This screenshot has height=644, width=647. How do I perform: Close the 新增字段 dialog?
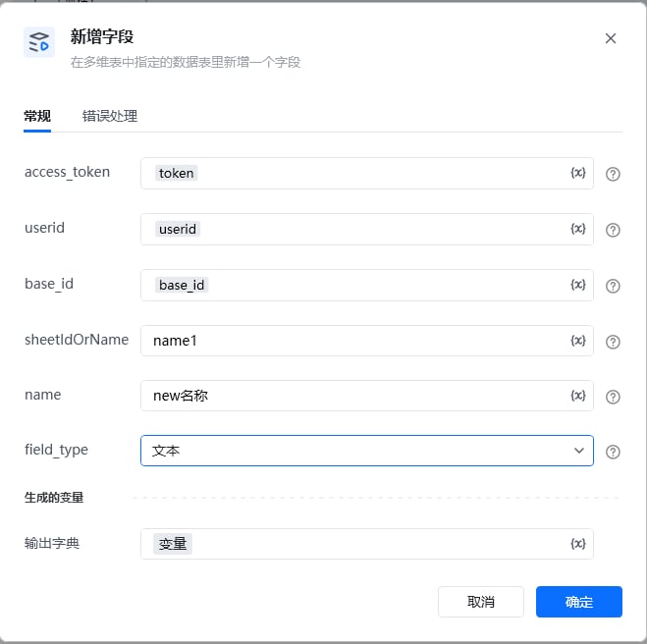coord(611,38)
